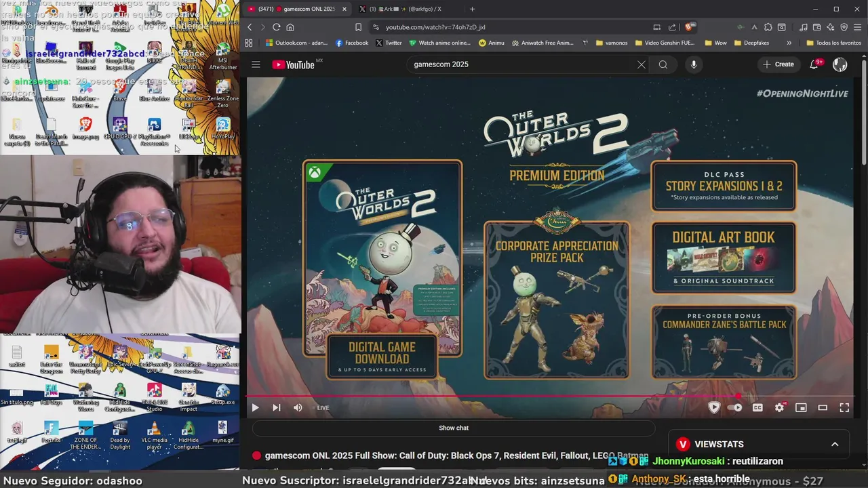Show chat for the live stream

coord(454,428)
